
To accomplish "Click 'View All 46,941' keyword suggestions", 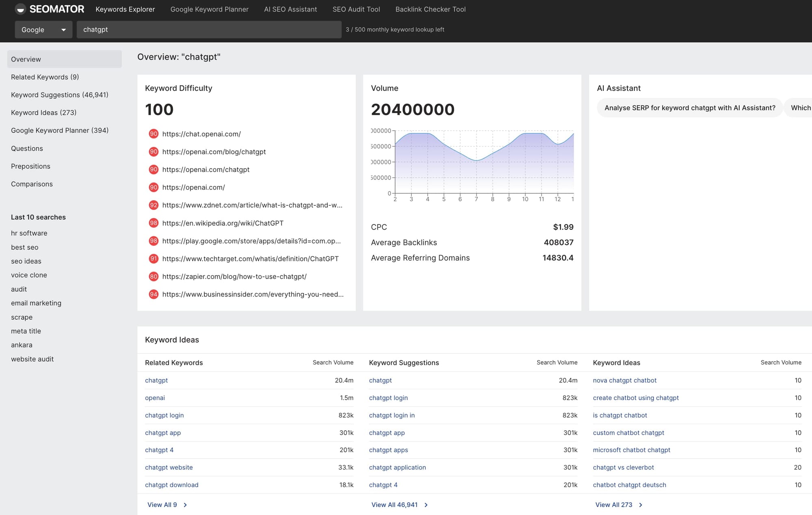I will pyautogui.click(x=394, y=505).
